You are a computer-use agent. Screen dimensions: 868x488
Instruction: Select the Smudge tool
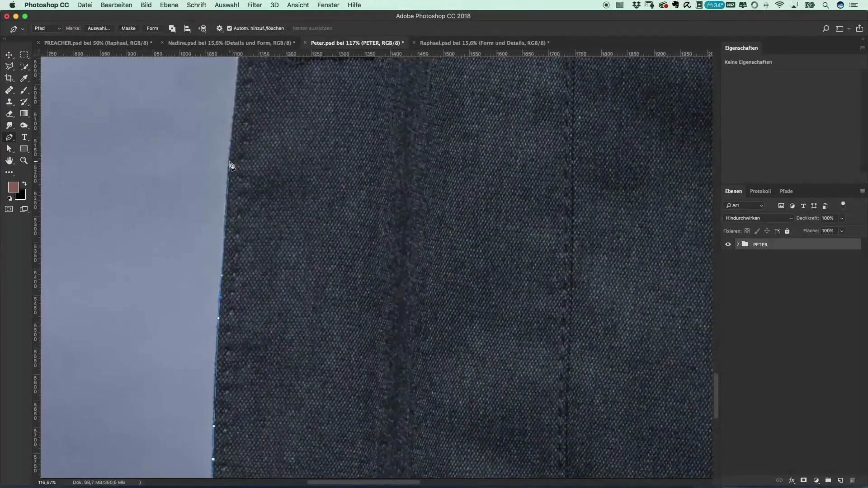coord(9,125)
